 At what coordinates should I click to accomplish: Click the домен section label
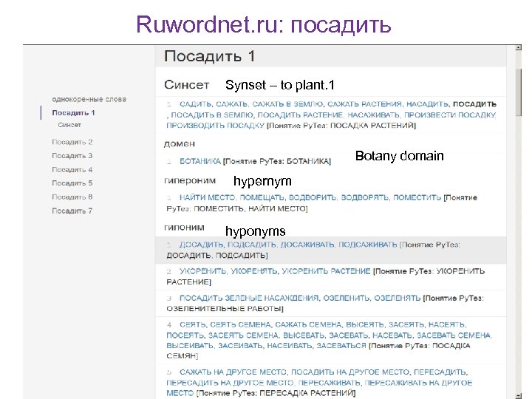tap(179, 144)
